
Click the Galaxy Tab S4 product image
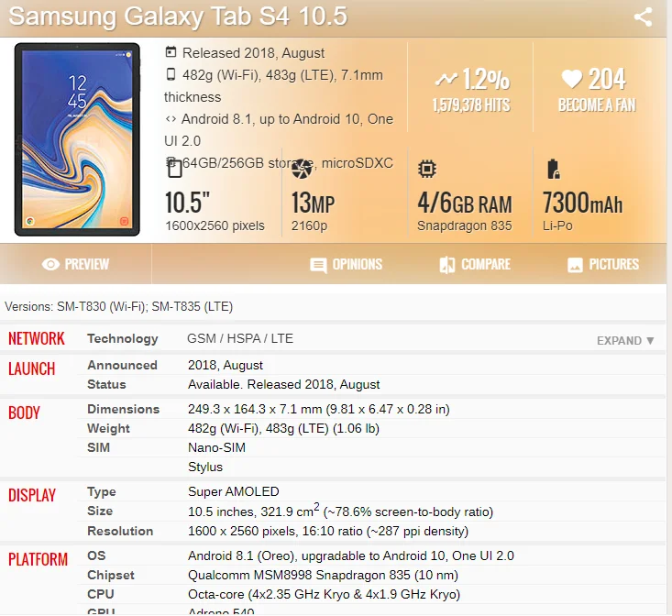(77, 139)
